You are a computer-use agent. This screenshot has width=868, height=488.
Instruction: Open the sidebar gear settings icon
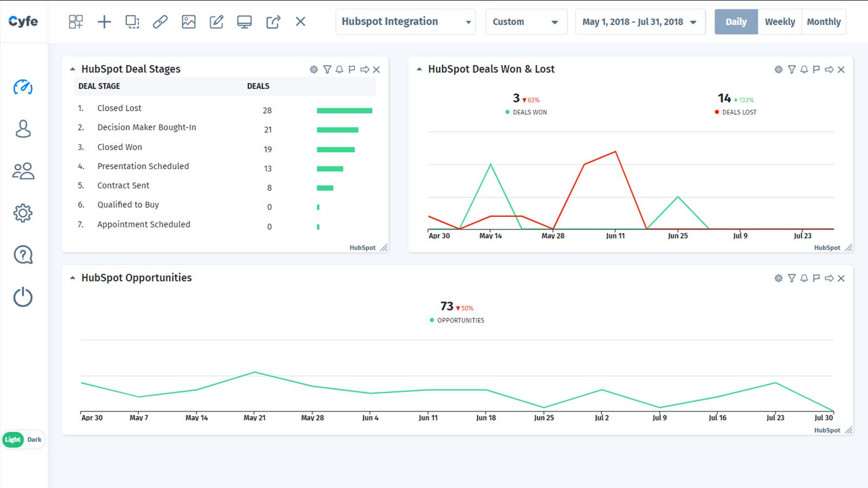(x=23, y=213)
